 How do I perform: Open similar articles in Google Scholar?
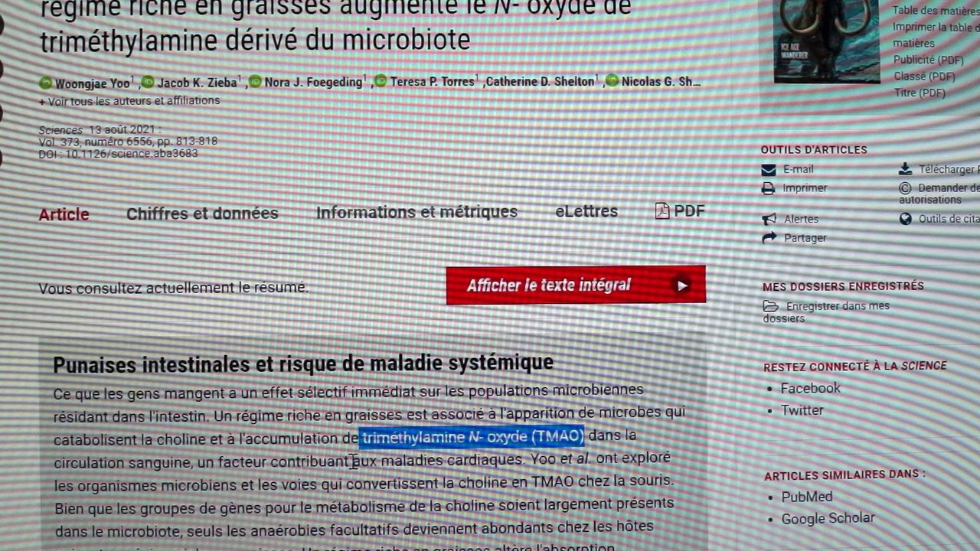click(828, 518)
